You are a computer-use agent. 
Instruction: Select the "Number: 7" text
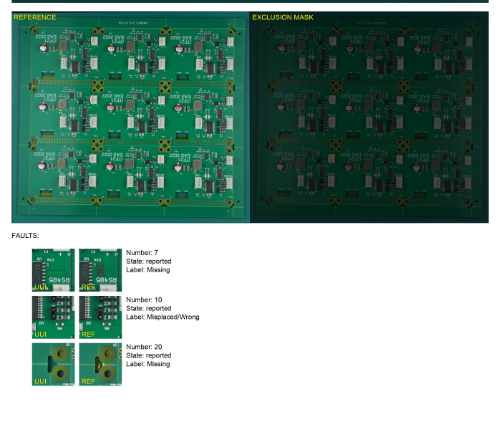pyautogui.click(x=140, y=253)
